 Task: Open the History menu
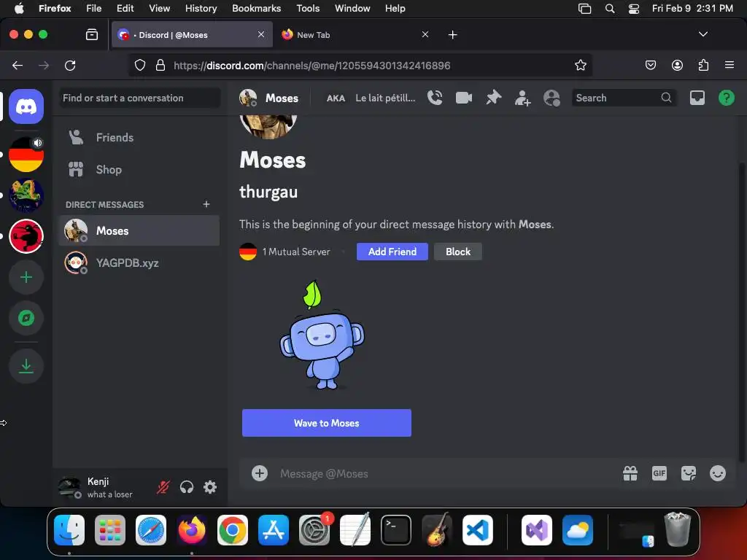201,9
